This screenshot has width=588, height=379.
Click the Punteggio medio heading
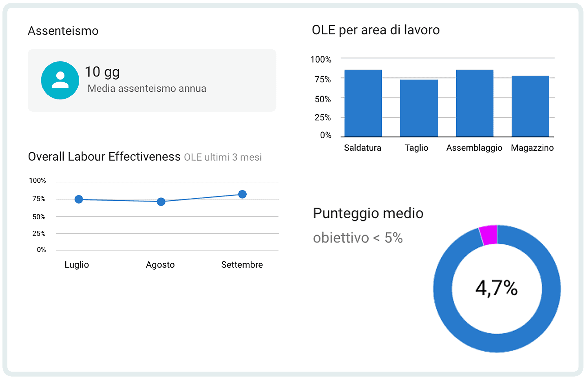368,213
